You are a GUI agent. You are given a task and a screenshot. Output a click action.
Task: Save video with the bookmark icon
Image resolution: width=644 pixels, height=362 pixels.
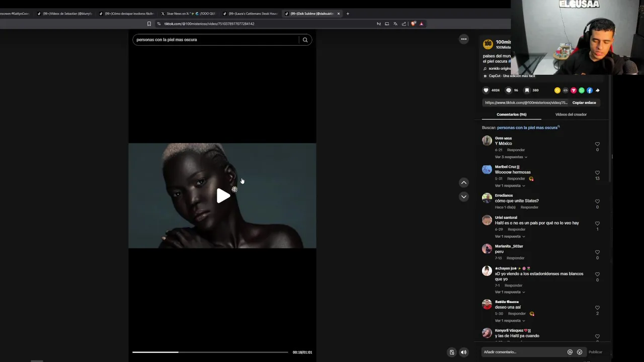click(x=527, y=90)
